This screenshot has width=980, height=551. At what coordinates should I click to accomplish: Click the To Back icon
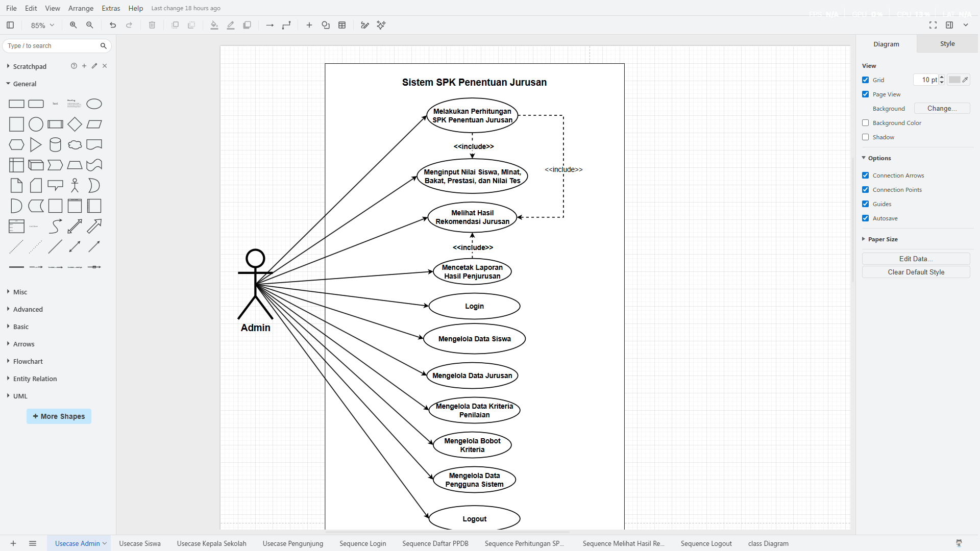pyautogui.click(x=191, y=25)
